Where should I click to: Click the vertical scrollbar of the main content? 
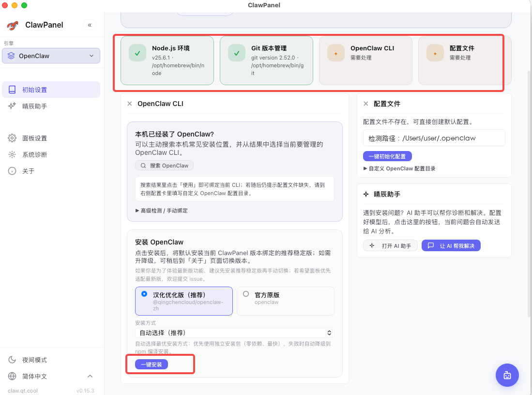pos(529,194)
